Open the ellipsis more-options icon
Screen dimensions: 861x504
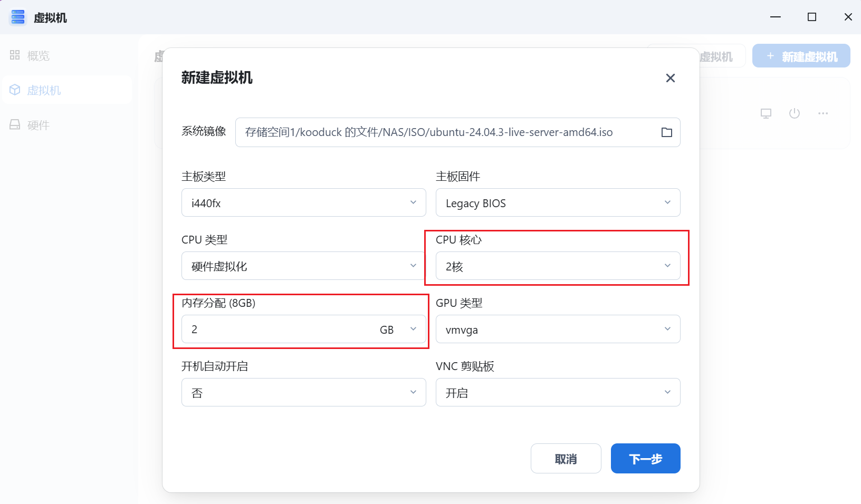click(x=823, y=113)
